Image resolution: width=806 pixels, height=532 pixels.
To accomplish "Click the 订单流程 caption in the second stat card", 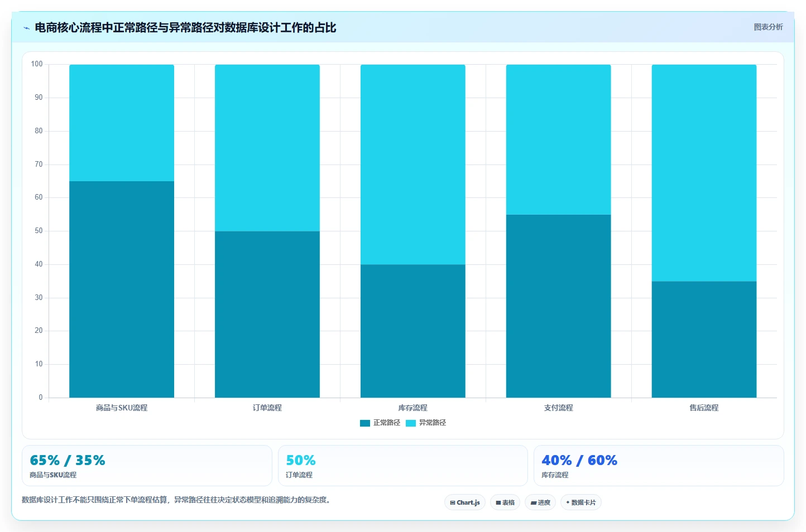I will pos(299,475).
